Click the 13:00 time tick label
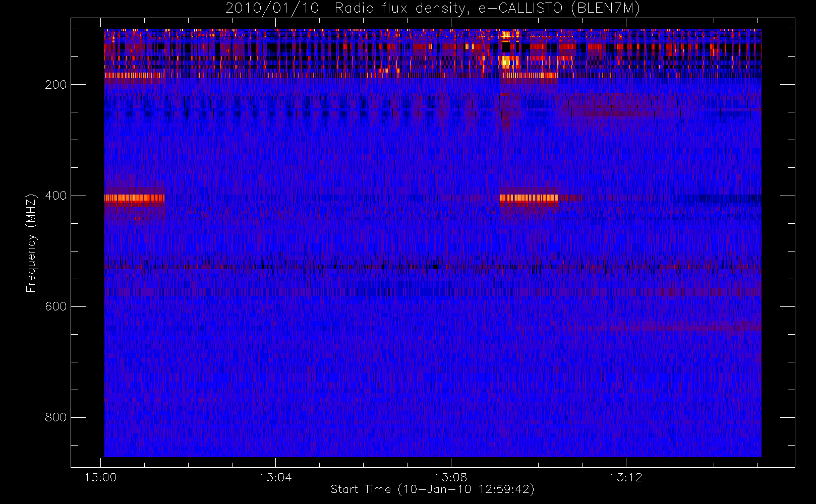The height and width of the screenshot is (504, 816). click(100, 477)
